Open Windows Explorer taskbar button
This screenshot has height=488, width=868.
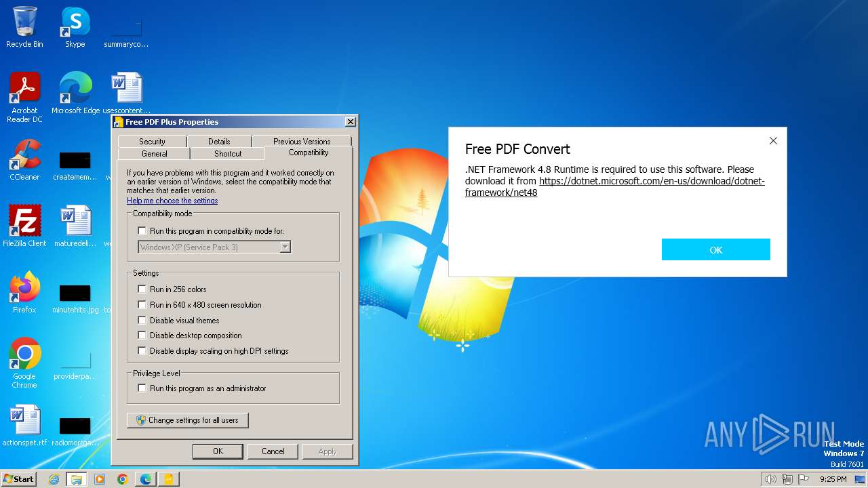click(x=76, y=479)
